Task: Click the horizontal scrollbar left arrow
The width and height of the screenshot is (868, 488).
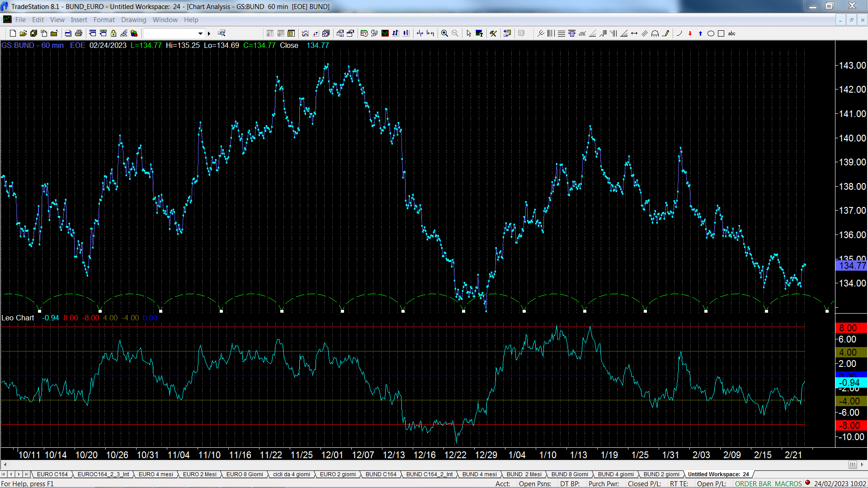Action: pyautogui.click(x=5, y=465)
